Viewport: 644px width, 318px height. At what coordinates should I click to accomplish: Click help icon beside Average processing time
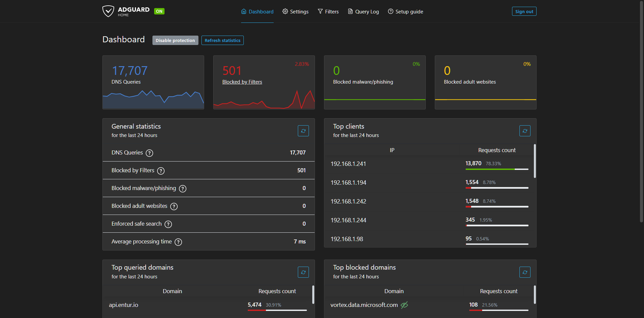tap(178, 242)
